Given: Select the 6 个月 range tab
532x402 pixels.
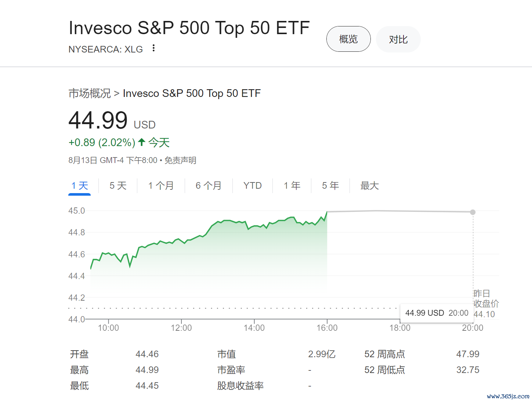Looking at the screenshot, I should (209, 186).
